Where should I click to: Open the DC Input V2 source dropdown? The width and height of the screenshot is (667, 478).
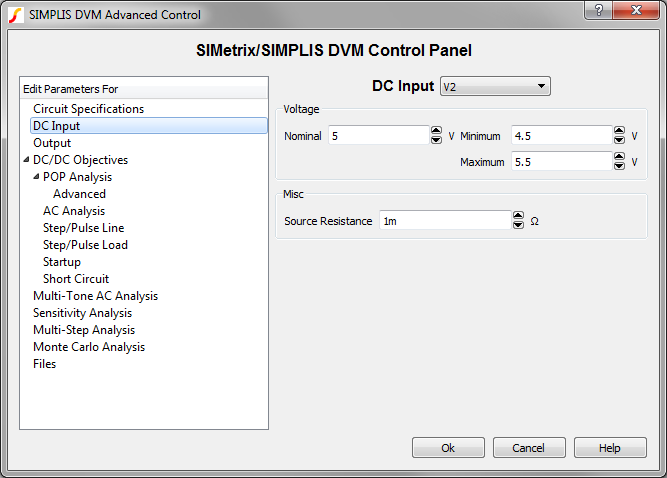[495, 87]
